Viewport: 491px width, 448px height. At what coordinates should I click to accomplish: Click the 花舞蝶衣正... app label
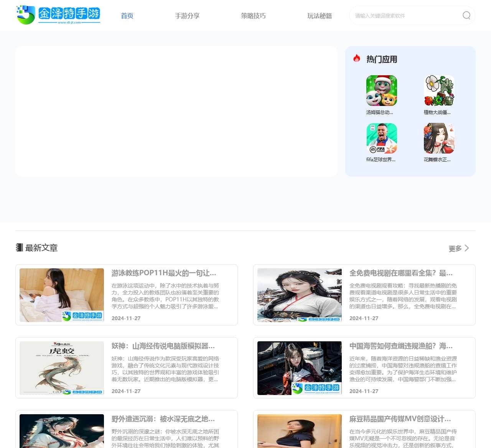click(437, 160)
